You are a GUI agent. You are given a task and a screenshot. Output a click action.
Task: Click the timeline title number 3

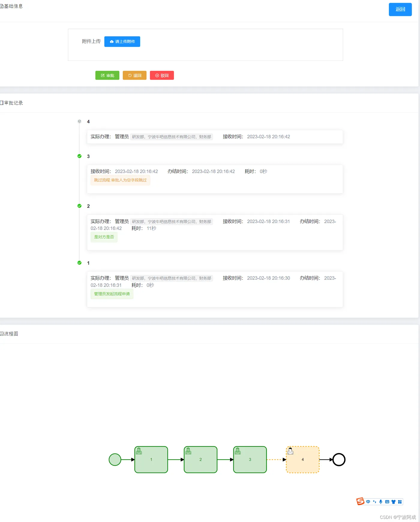tap(88, 157)
